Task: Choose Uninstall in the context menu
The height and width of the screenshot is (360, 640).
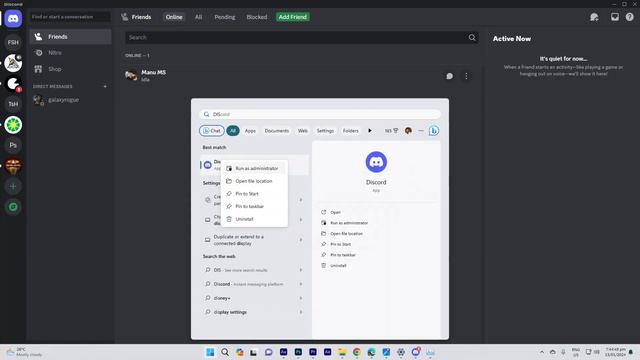Action: coord(254,219)
